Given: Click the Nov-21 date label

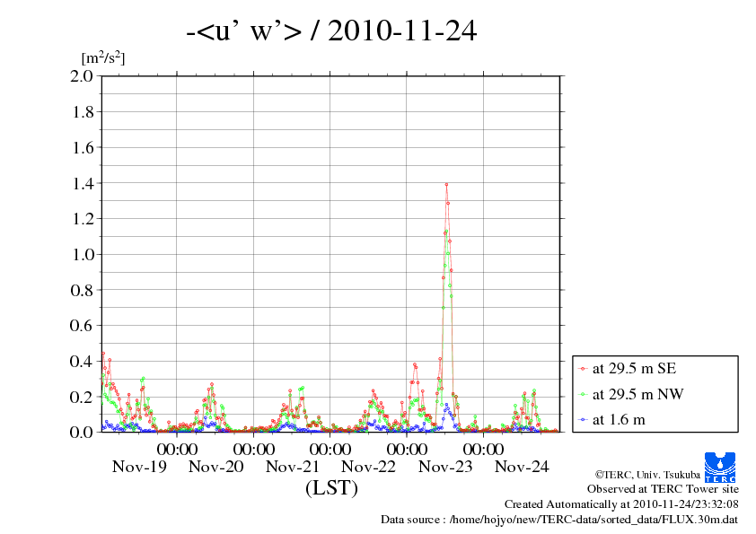Looking at the screenshot, I should pyautogui.click(x=293, y=467).
